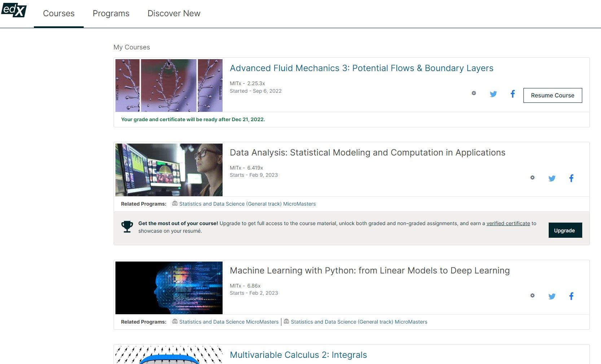The width and height of the screenshot is (601, 364).
Task: Open Machine Learning with Python course title
Action: pos(370,271)
